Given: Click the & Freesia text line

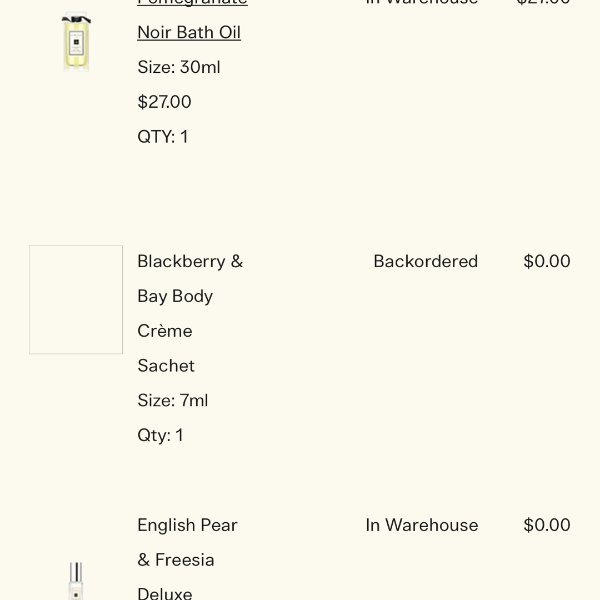Looking at the screenshot, I should [x=176, y=560].
